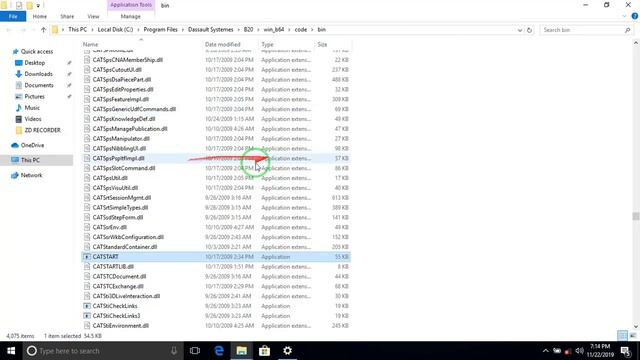Open Pictures in the navigation pane
Image resolution: width=640 pixels, height=360 pixels.
(x=34, y=96)
